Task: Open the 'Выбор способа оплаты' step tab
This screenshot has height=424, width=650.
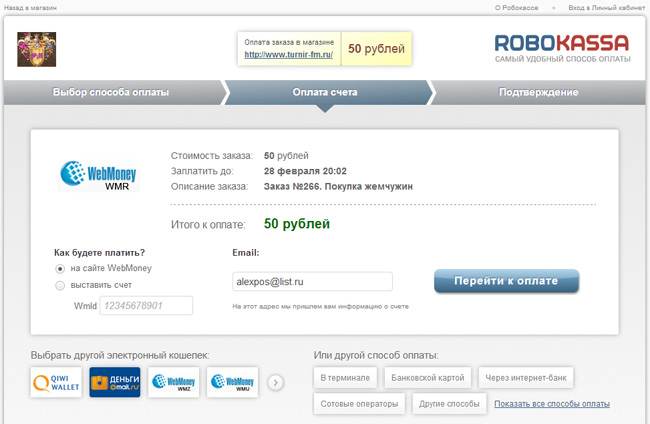Action: [x=111, y=92]
